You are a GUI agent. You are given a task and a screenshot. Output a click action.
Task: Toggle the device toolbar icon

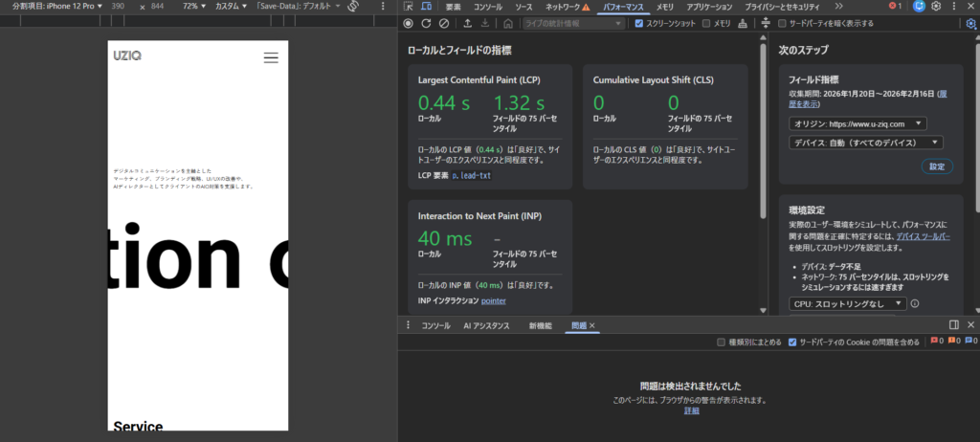426,7
